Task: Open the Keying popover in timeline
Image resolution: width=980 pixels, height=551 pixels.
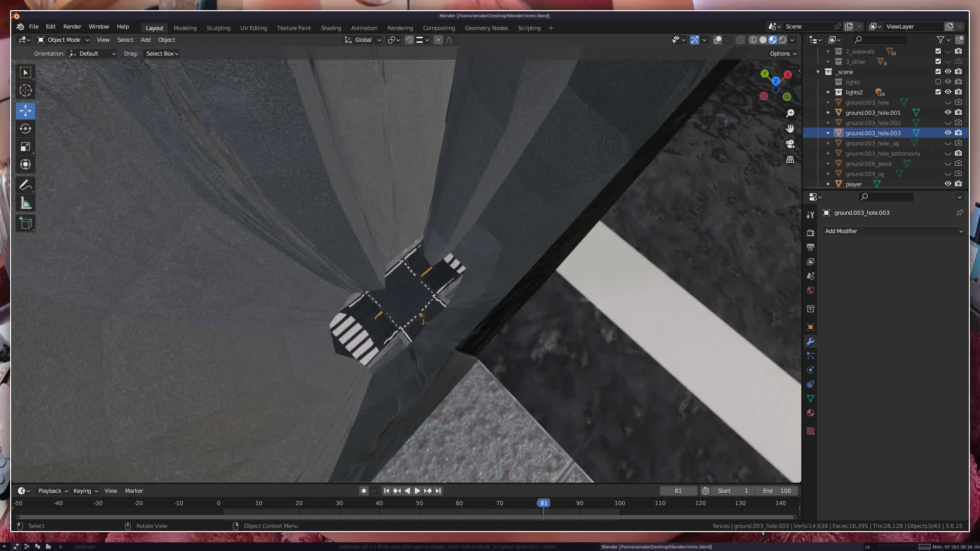Action: click(85, 491)
